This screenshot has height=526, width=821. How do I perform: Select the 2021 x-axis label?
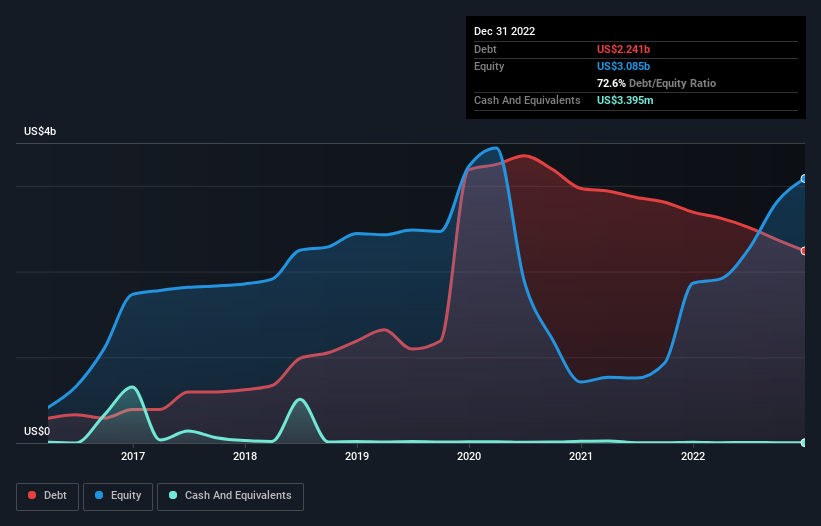(x=581, y=456)
